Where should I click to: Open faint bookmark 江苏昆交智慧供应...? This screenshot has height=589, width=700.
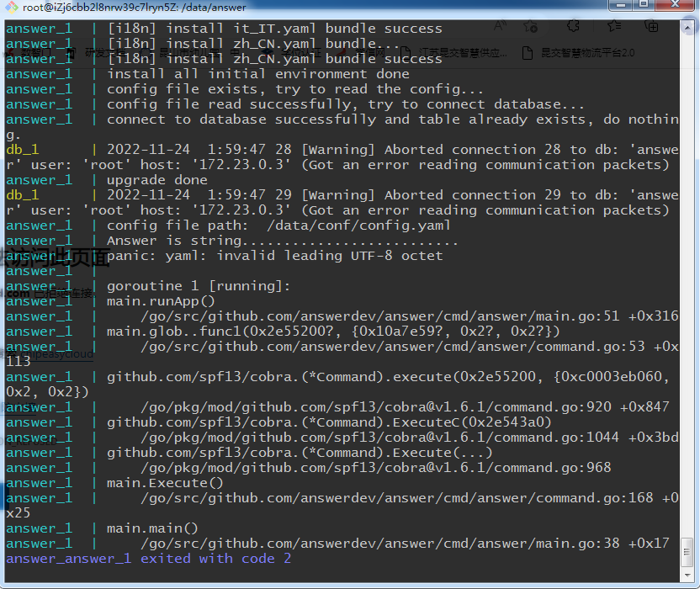click(453, 53)
